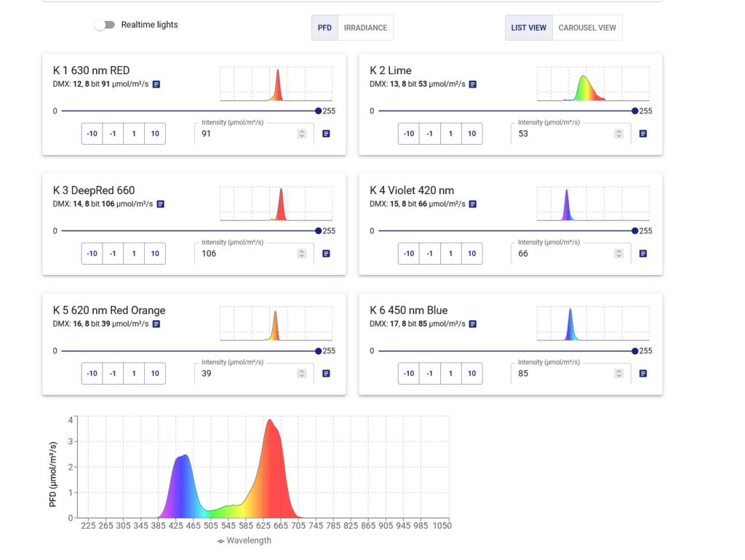The image size is (745, 560).
Task: Select LIST VIEW layout
Action: [529, 28]
